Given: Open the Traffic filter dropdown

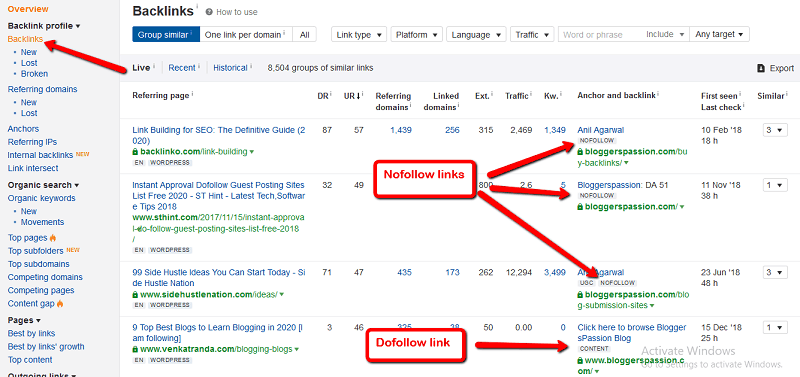Looking at the screenshot, I should click(532, 35).
